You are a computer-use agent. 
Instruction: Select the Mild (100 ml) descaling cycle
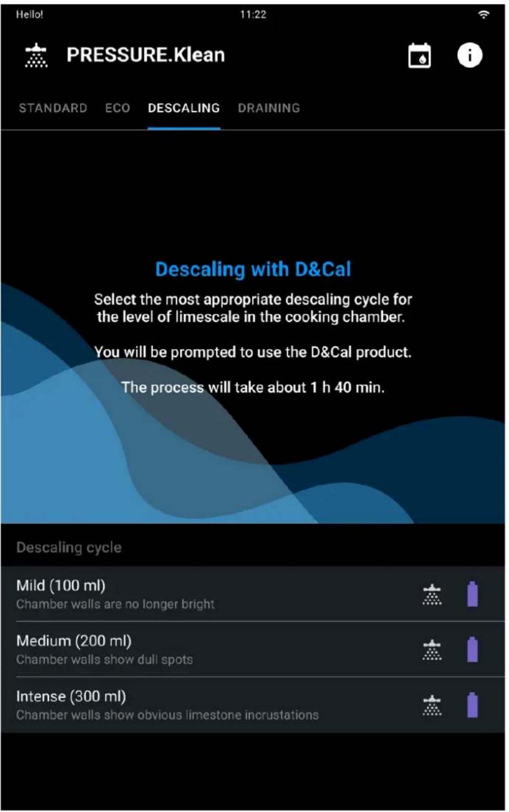253,594
